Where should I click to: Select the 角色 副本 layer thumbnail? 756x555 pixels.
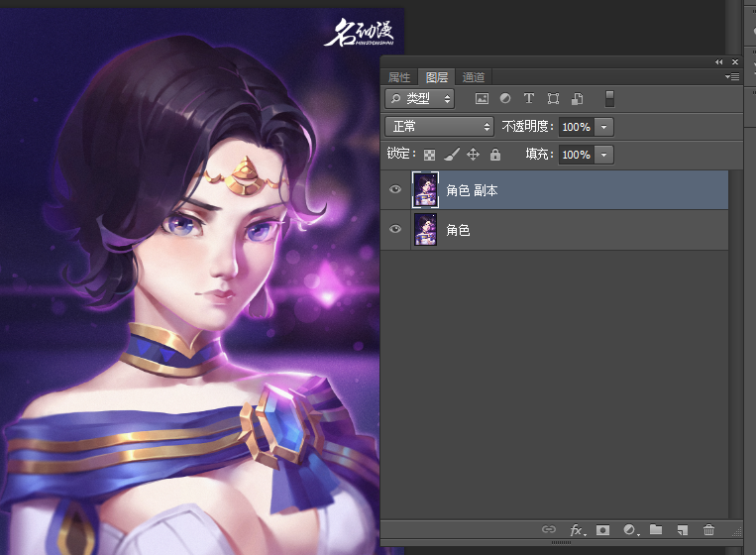coord(426,190)
